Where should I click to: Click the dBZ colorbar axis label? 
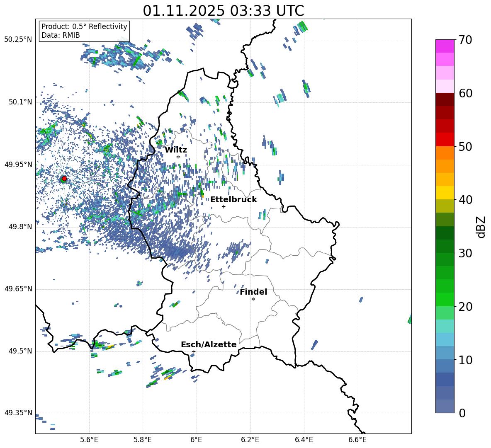tap(481, 226)
